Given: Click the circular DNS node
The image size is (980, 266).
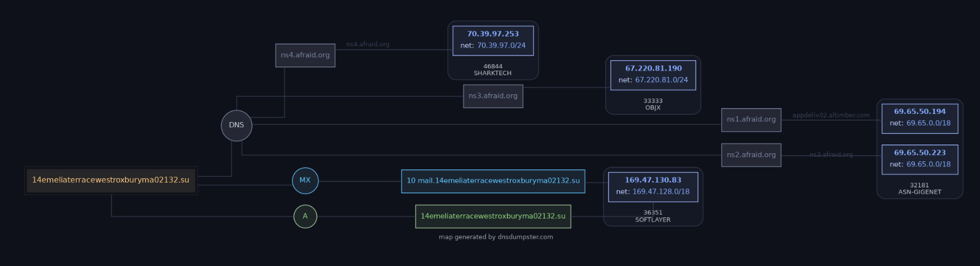Looking at the screenshot, I should click(236, 125).
